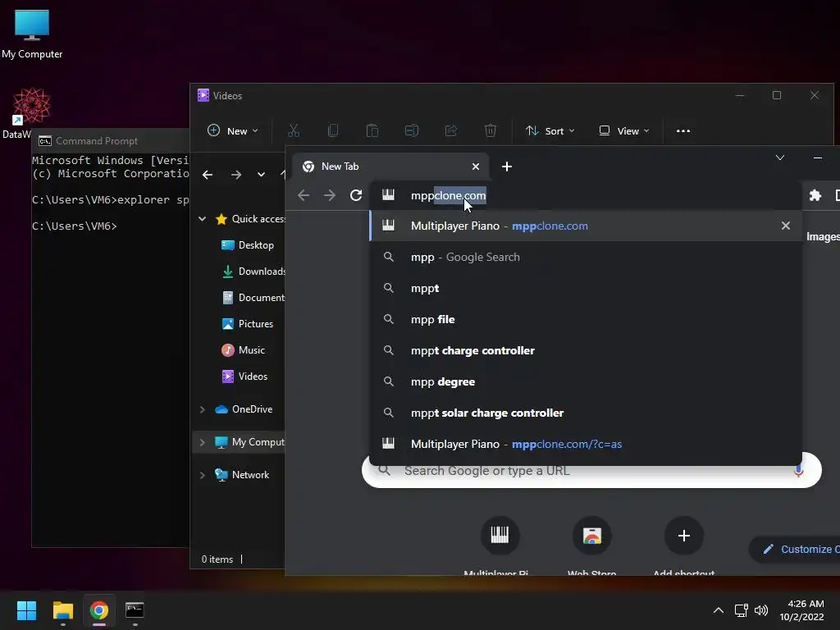Go forward in the Videos explorer window
The image size is (840, 630).
(x=235, y=175)
